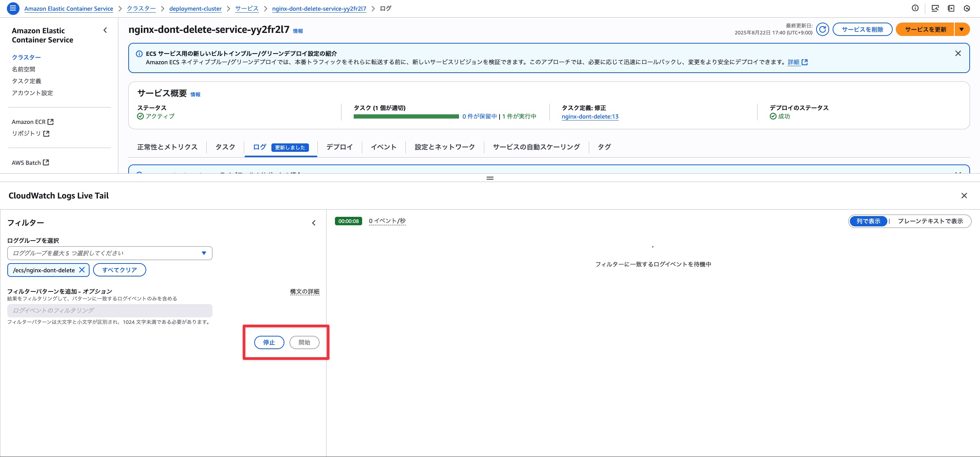The width and height of the screenshot is (980, 457).
Task: Click the 開始 button
Action: click(304, 343)
